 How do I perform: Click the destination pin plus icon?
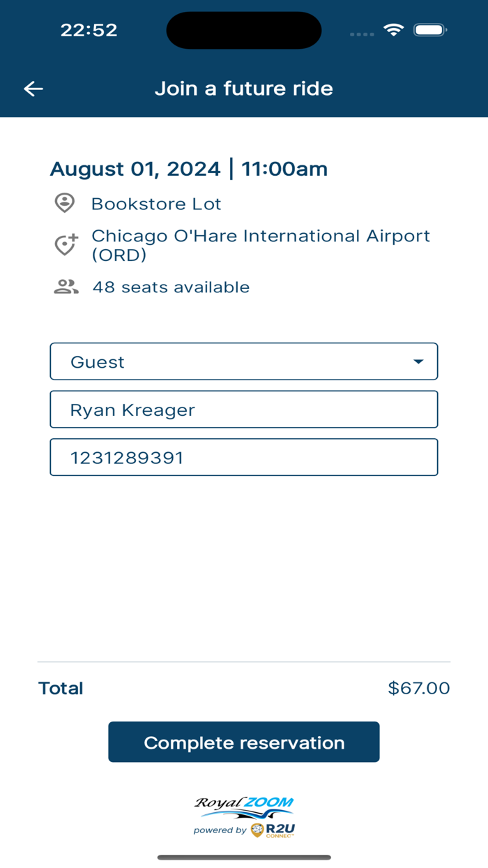pyautogui.click(x=66, y=244)
